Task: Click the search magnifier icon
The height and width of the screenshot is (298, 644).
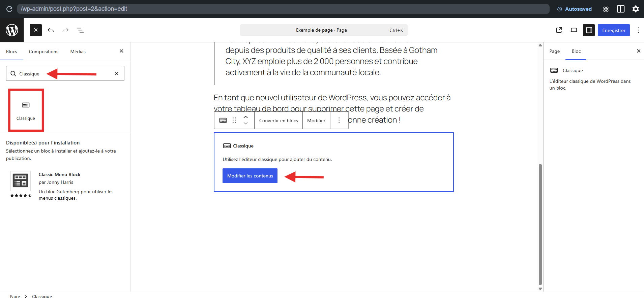Action: [13, 73]
